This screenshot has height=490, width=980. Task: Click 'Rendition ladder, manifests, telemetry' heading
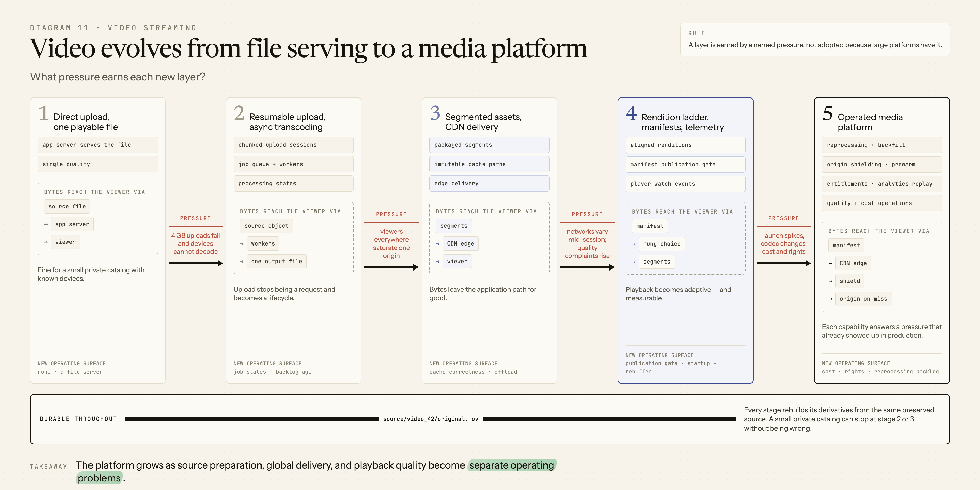point(682,122)
